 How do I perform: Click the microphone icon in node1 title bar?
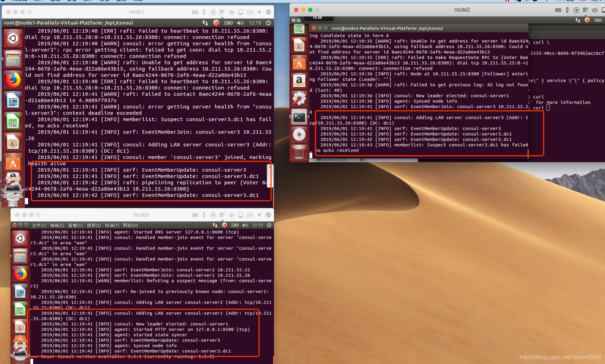click(204, 12)
